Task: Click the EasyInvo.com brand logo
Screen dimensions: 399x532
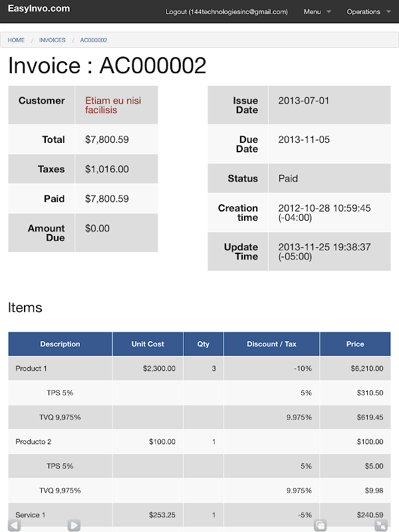Action: [39, 9]
